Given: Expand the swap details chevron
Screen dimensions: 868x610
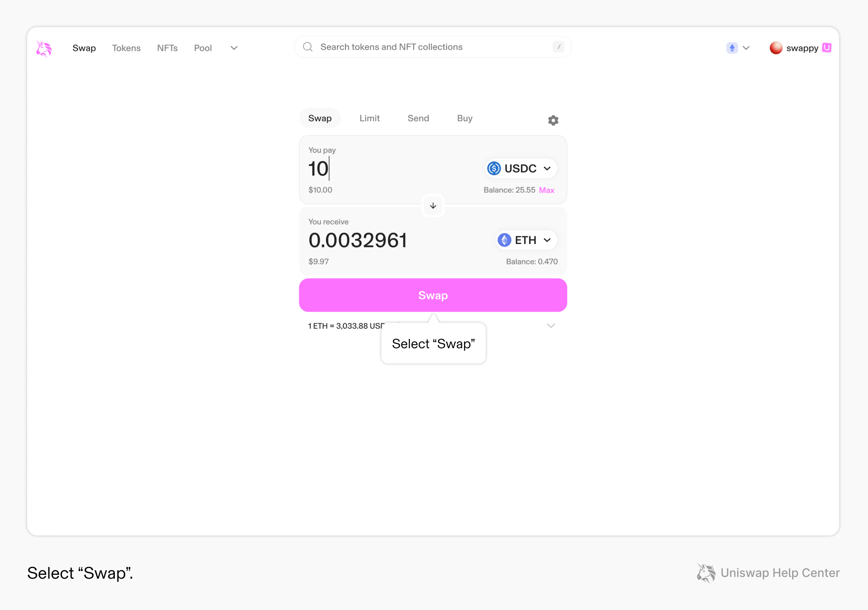Looking at the screenshot, I should 551,326.
